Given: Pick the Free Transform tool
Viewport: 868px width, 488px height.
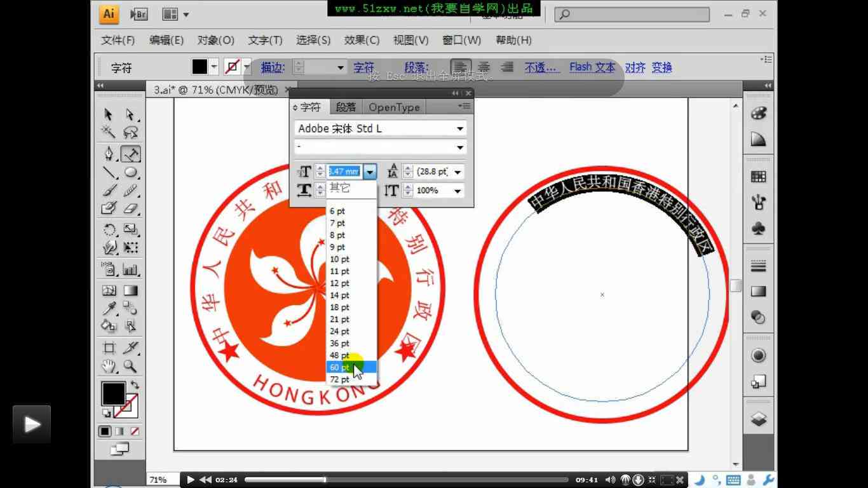Looking at the screenshot, I should click(130, 247).
